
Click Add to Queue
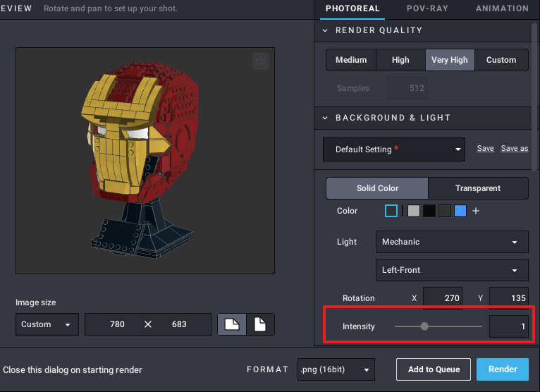(x=434, y=369)
